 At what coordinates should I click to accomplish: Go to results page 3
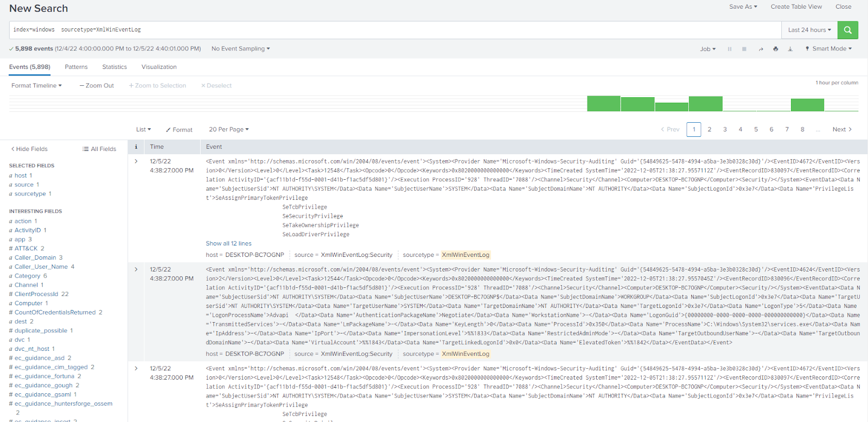click(x=725, y=129)
